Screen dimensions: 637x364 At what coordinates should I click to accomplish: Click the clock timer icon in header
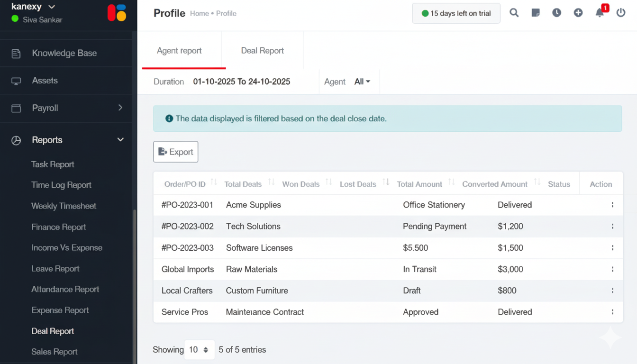pos(556,13)
